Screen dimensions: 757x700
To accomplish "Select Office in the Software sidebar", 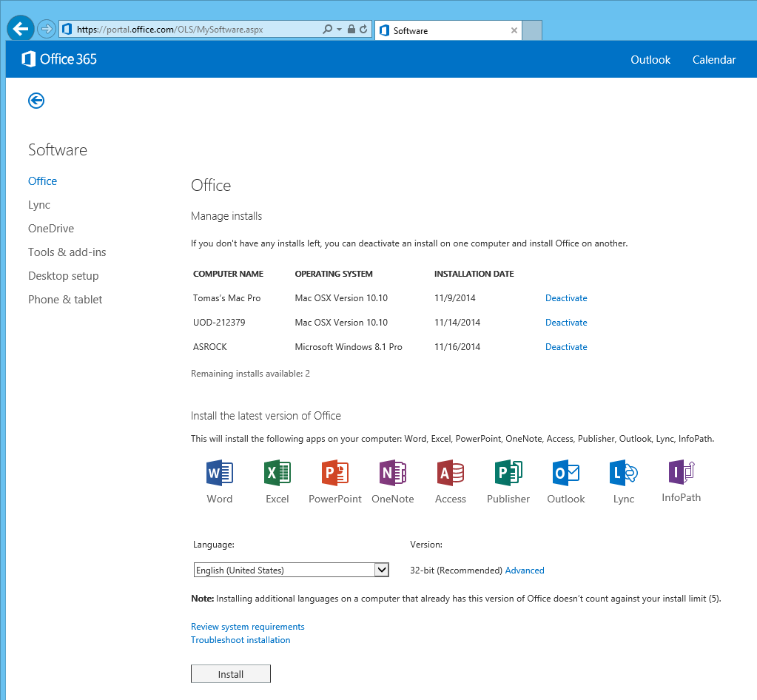I will (x=42, y=181).
